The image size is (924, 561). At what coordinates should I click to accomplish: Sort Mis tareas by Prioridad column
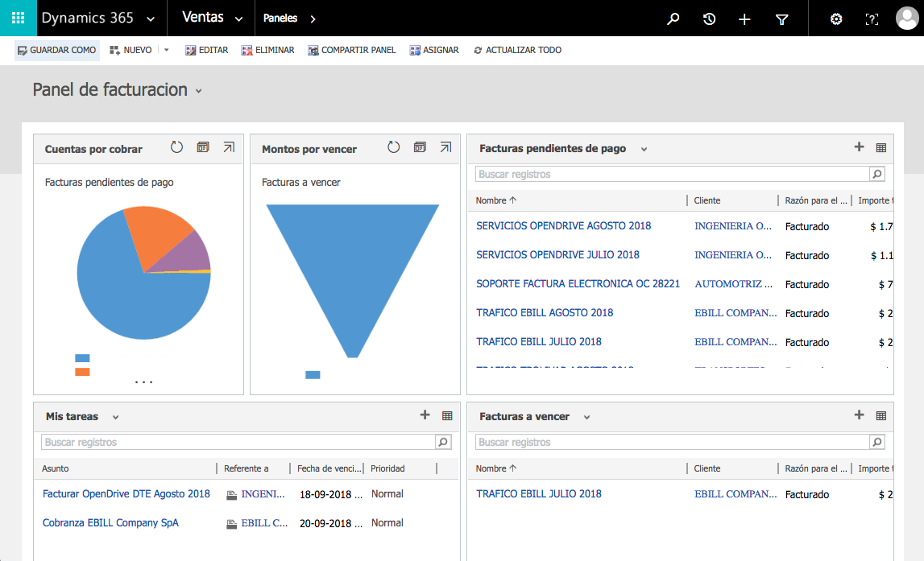pos(387,468)
